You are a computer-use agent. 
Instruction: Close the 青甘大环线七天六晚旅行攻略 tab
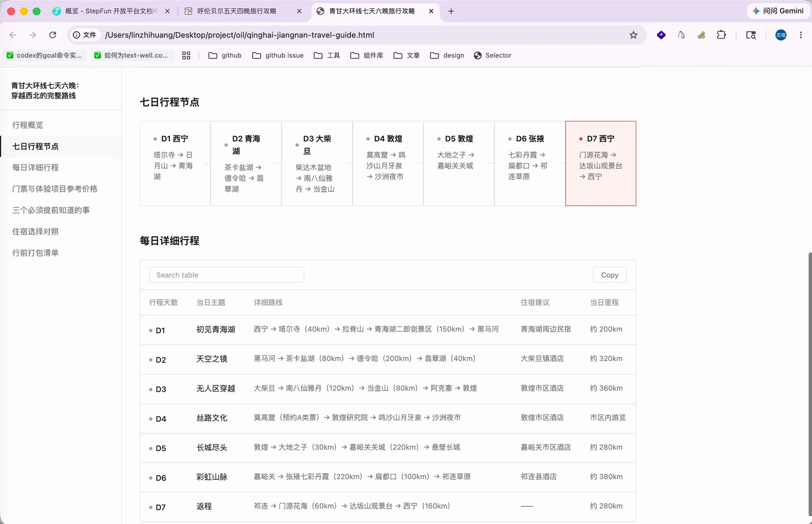[x=431, y=11]
